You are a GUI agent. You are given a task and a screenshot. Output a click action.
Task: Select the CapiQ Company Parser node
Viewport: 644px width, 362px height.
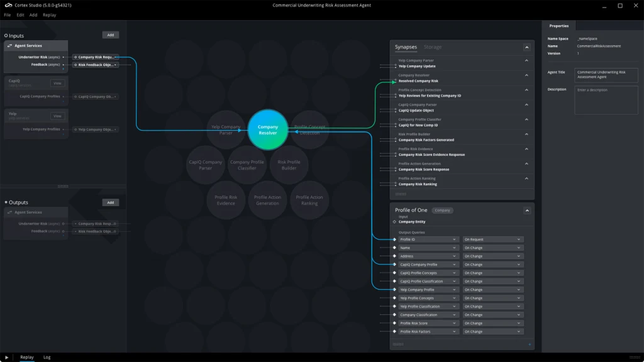tap(205, 165)
